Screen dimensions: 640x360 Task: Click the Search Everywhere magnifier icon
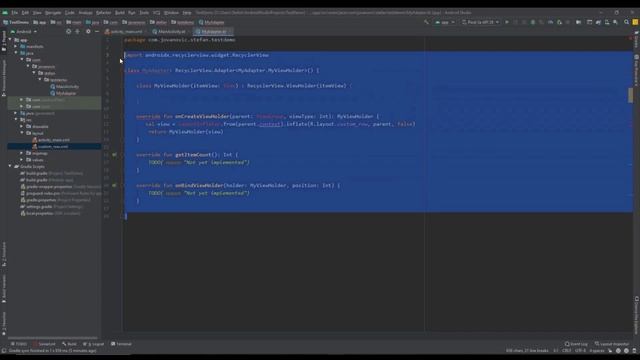coord(626,22)
